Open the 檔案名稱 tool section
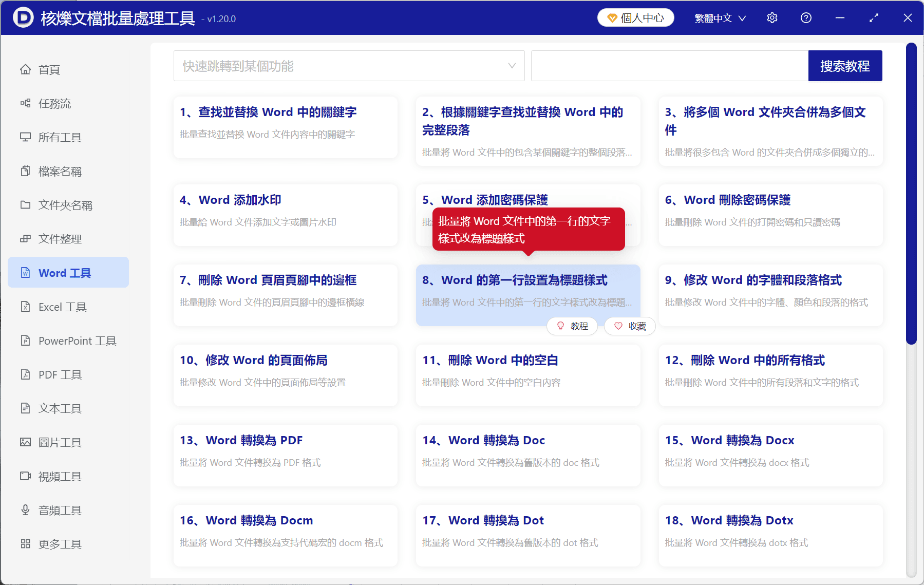 click(59, 171)
